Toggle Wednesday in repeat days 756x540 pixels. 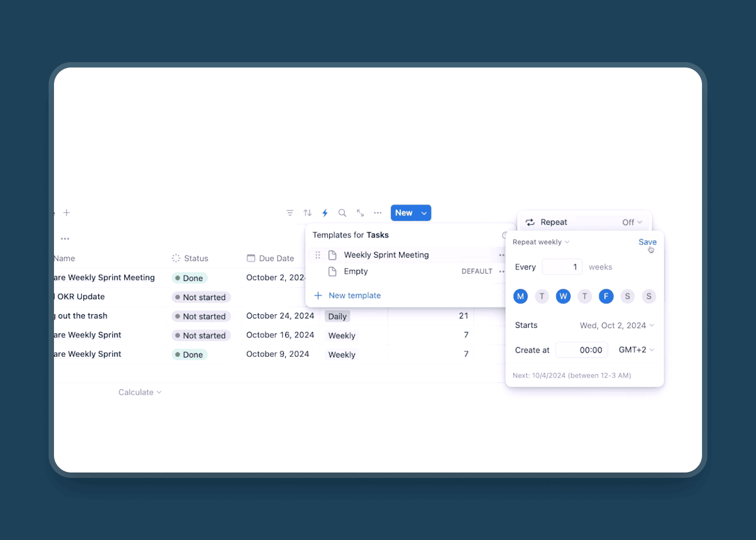[x=563, y=296]
